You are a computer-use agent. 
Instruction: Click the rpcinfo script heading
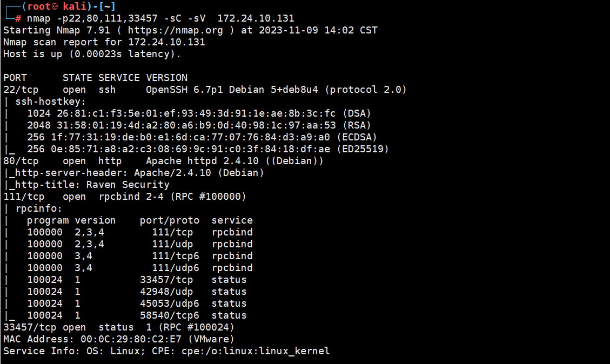click(x=38, y=208)
